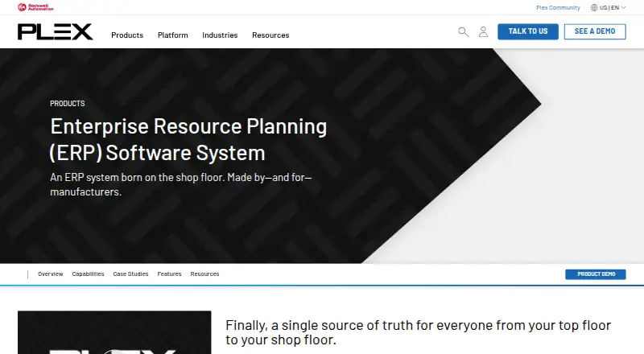Screen dimensions: 644x354
Task: Open the Plex Community link
Action: [x=558, y=7]
